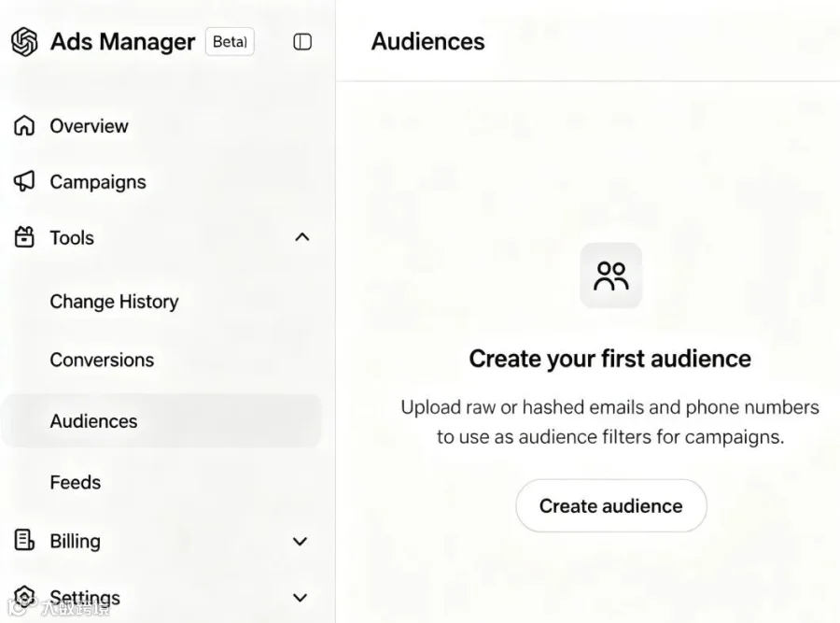840x623 pixels.
Task: Open Conversions under Tools
Action: [102, 360]
